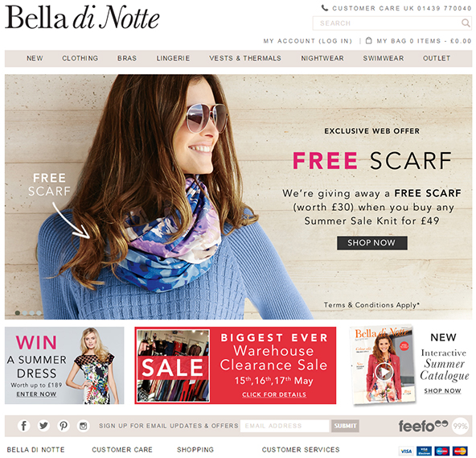Image resolution: width=476 pixels, height=458 pixels.
Task: Play the interactive catalogue video
Action: pyautogui.click(x=384, y=372)
